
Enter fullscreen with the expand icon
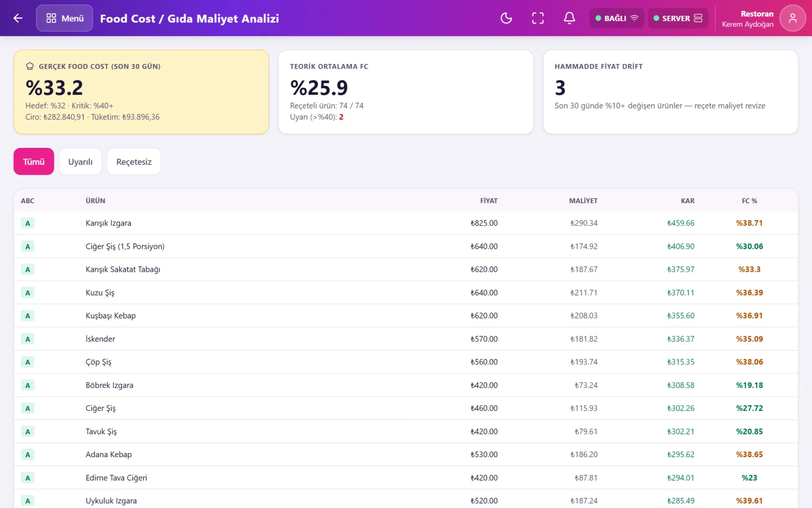(x=538, y=18)
